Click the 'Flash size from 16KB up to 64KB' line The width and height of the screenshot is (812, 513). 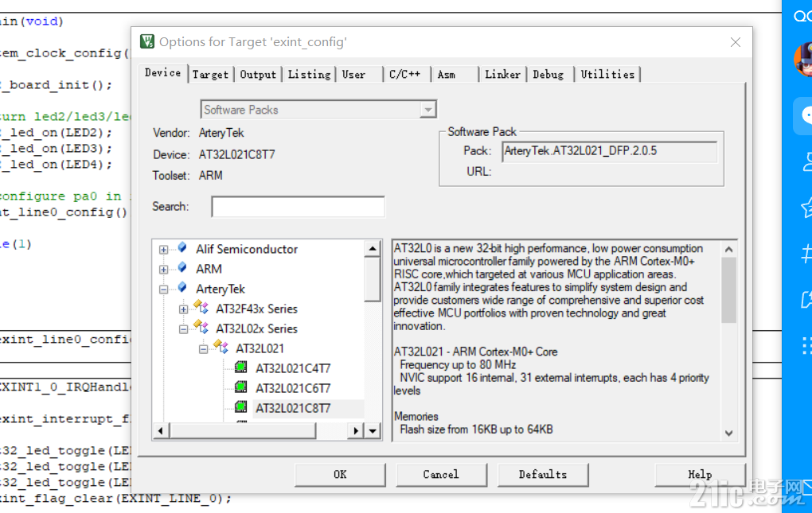point(476,429)
